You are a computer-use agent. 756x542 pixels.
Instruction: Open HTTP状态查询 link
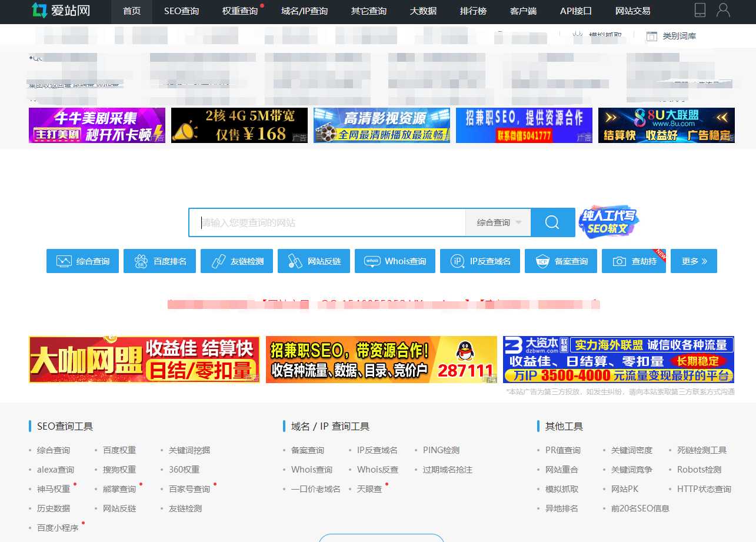tap(704, 489)
